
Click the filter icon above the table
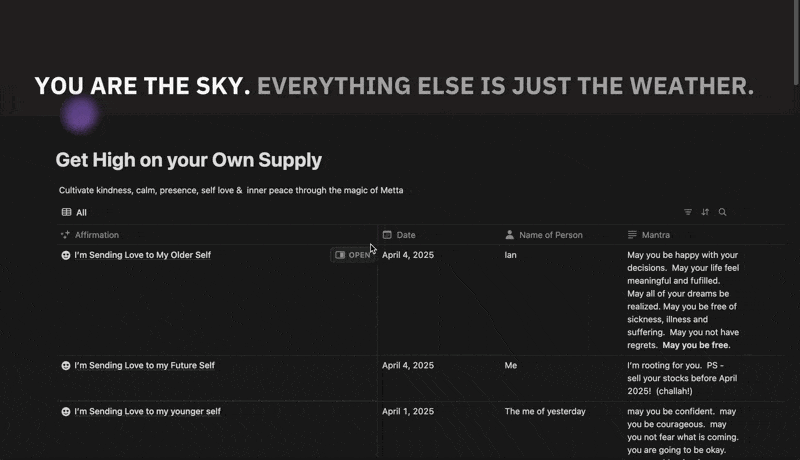click(x=688, y=212)
